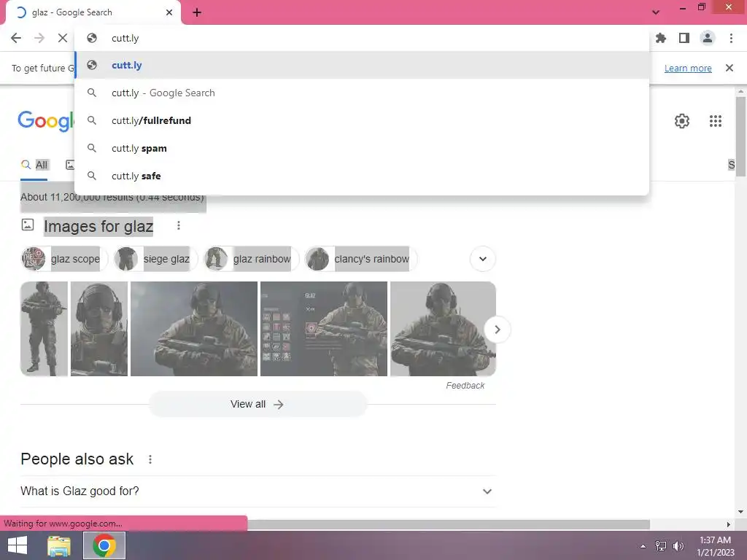Open the taskbar clock showing 1:37 AM

[716, 546]
